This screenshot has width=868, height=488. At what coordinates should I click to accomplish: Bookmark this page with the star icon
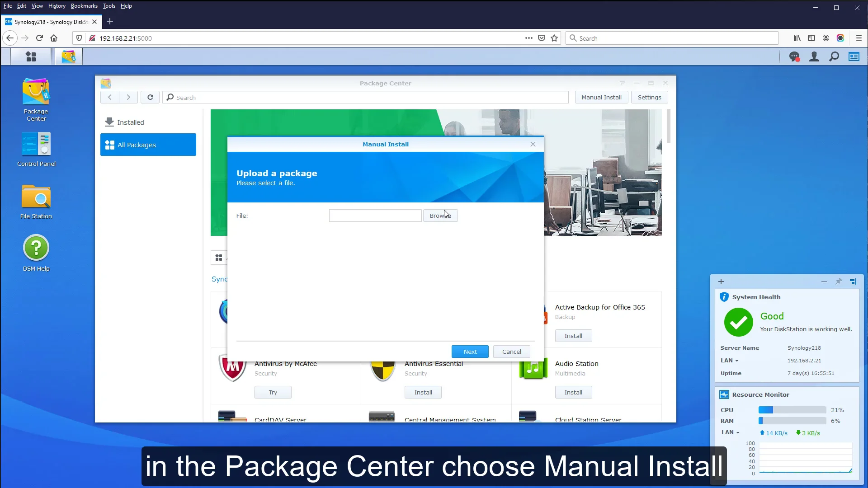pos(554,38)
